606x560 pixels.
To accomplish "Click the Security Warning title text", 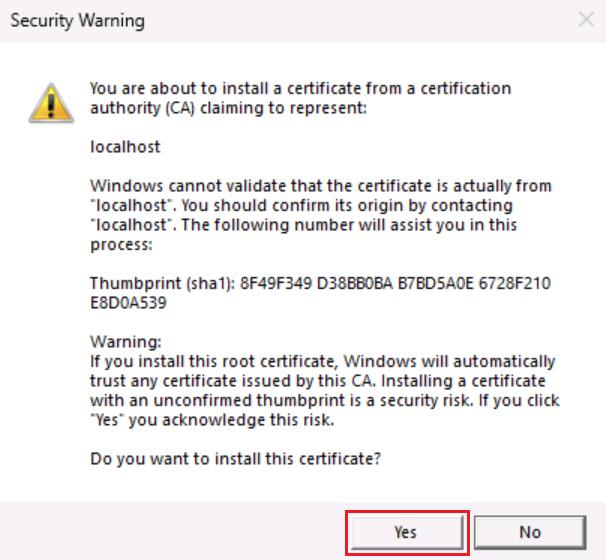I will [x=78, y=20].
